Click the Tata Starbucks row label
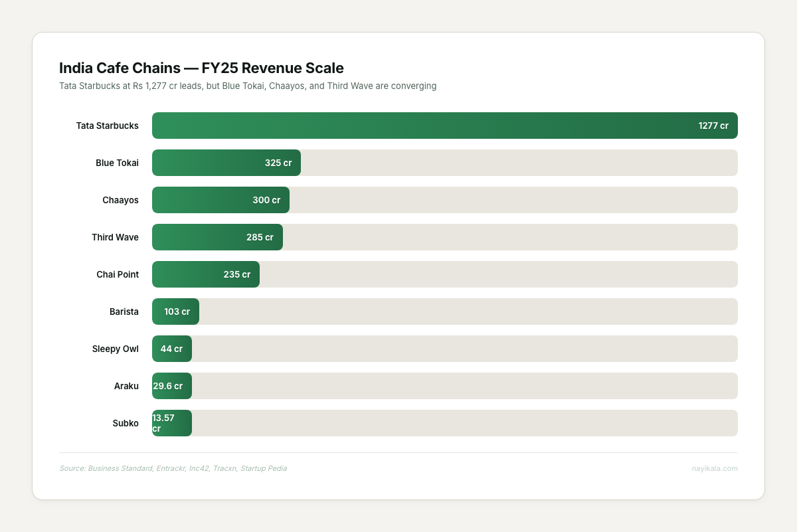Viewport: 797px width, 532px height. 107,126
